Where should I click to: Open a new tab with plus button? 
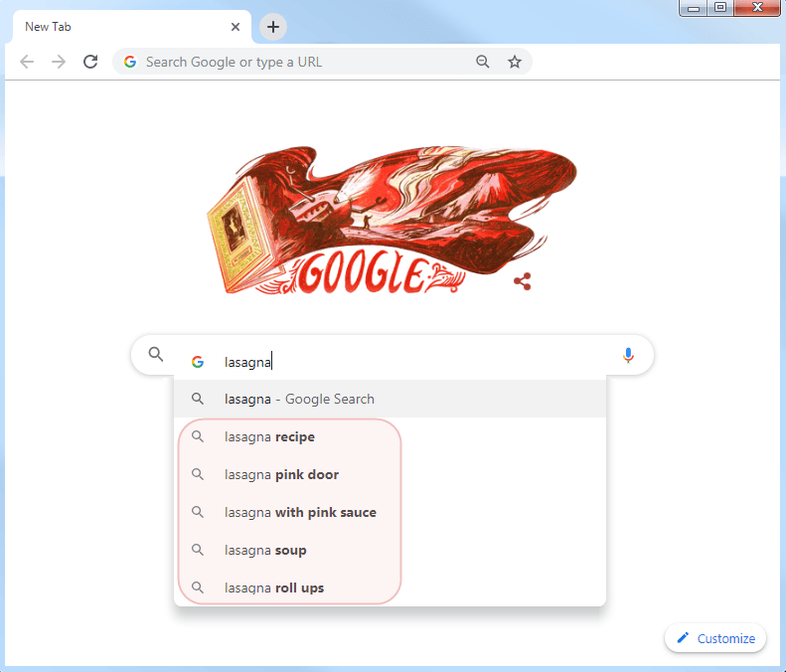[272, 27]
